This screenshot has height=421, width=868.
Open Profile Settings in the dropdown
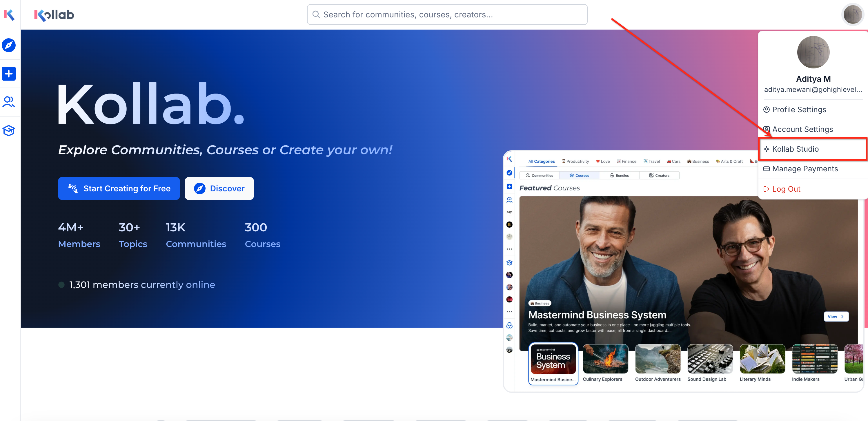[x=799, y=110]
